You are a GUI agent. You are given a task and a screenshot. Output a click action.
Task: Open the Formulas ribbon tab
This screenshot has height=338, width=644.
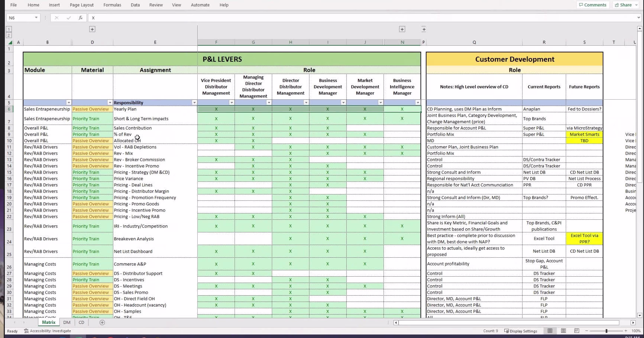(x=112, y=5)
